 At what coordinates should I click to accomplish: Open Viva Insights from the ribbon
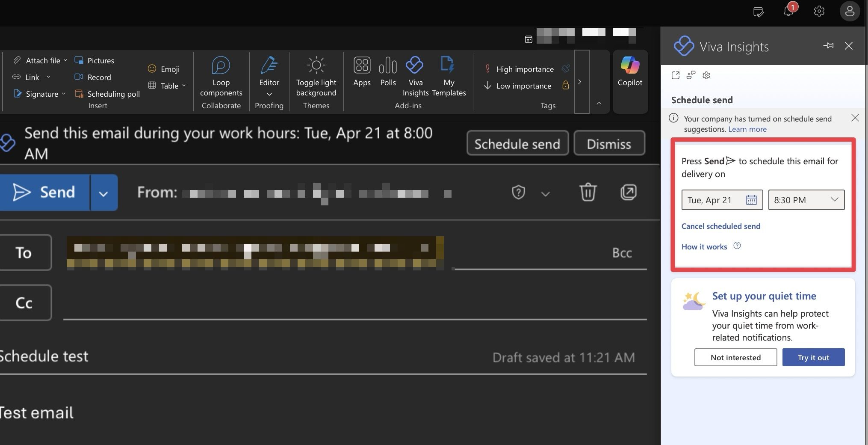coord(415,77)
